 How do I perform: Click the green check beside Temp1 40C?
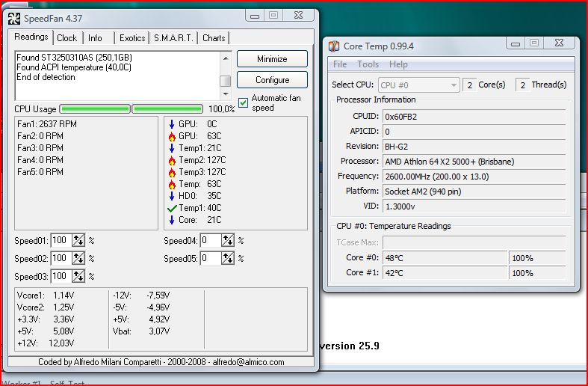[172, 208]
